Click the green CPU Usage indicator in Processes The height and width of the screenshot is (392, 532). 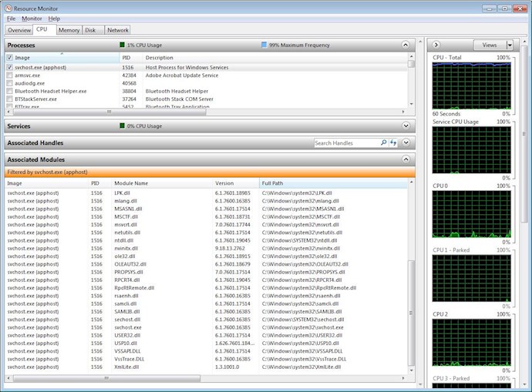pyautogui.click(x=122, y=45)
